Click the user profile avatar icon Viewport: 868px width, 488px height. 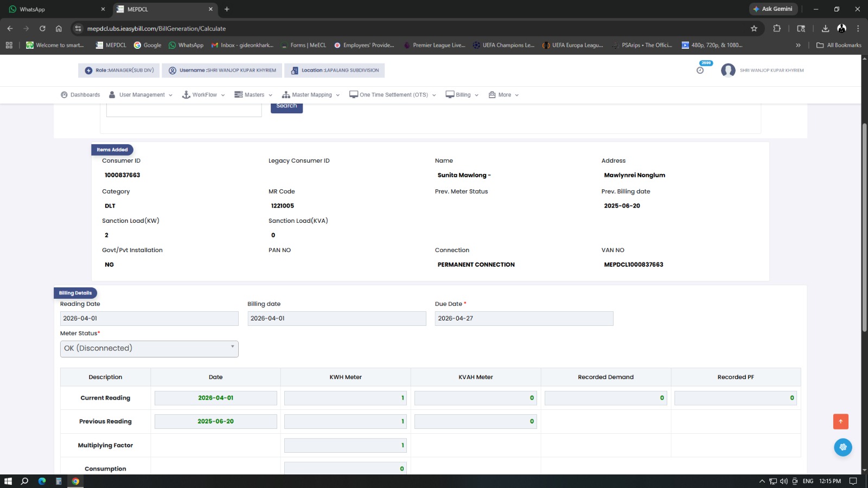[728, 70]
